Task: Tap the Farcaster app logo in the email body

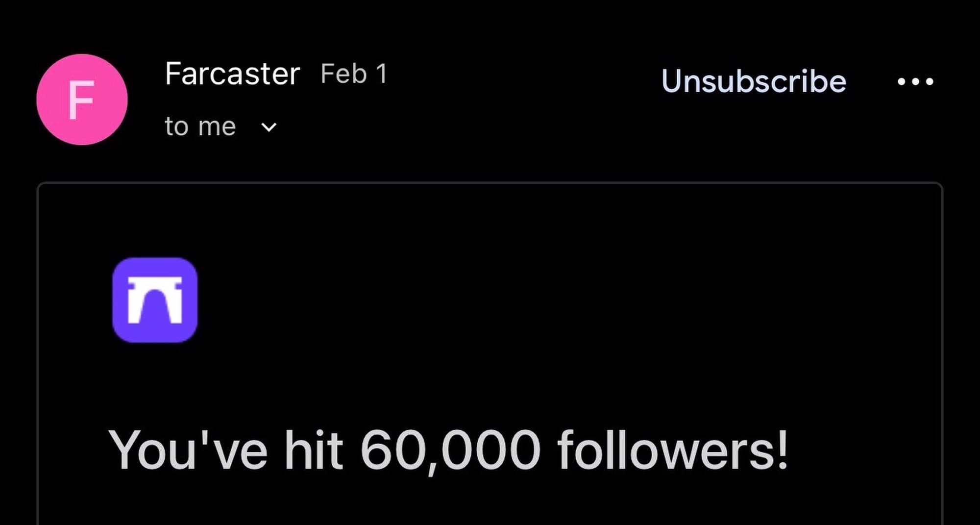Action: point(155,300)
